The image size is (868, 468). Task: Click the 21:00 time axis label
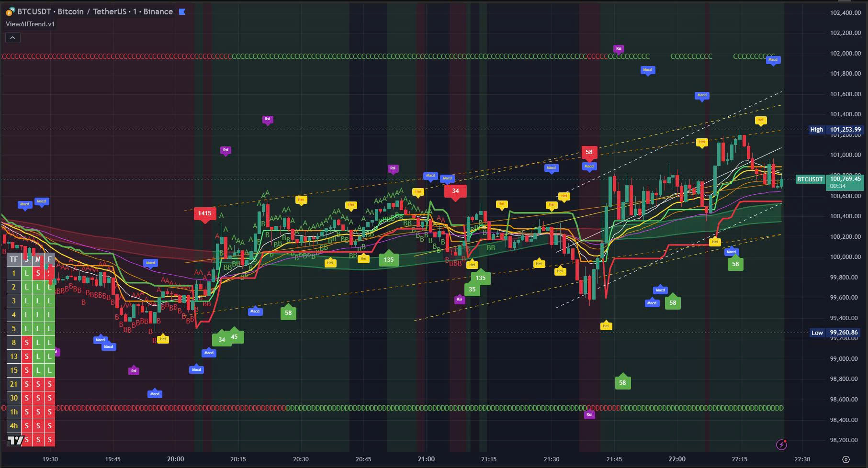(x=426, y=459)
